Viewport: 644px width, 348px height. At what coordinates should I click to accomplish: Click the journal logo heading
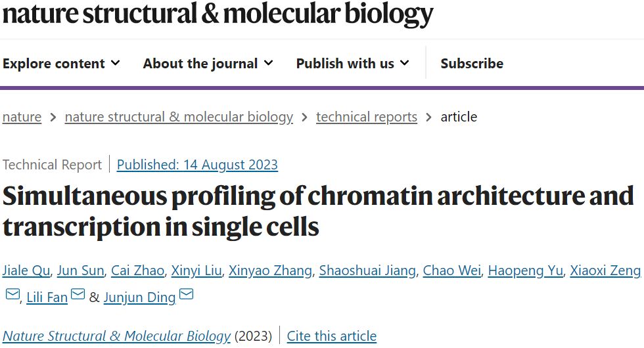click(x=218, y=13)
